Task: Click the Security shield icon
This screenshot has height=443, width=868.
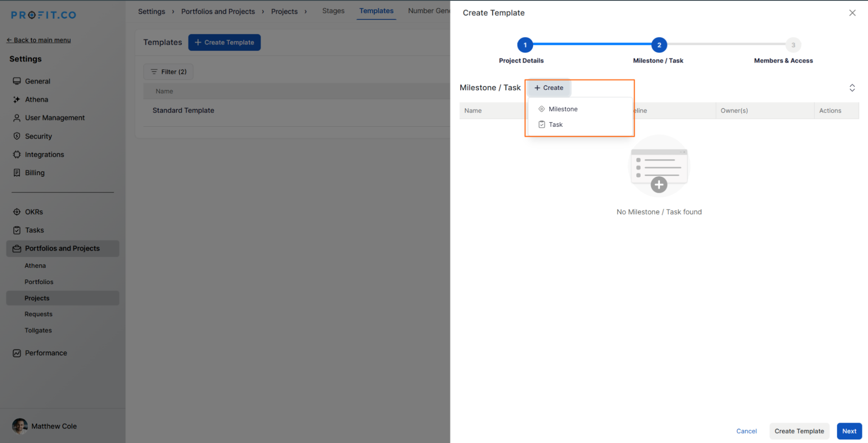Action: 17,136
